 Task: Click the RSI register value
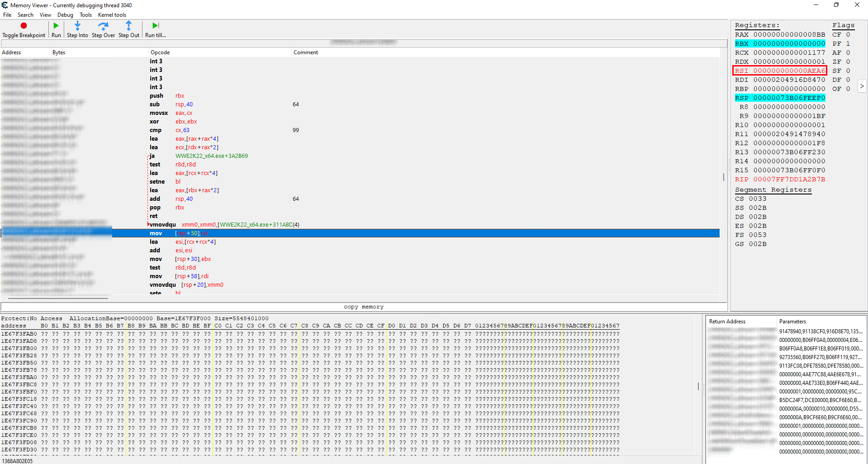coord(789,71)
